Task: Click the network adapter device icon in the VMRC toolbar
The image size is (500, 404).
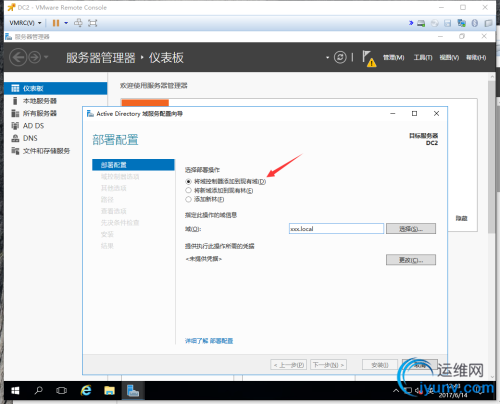Action: [462, 23]
